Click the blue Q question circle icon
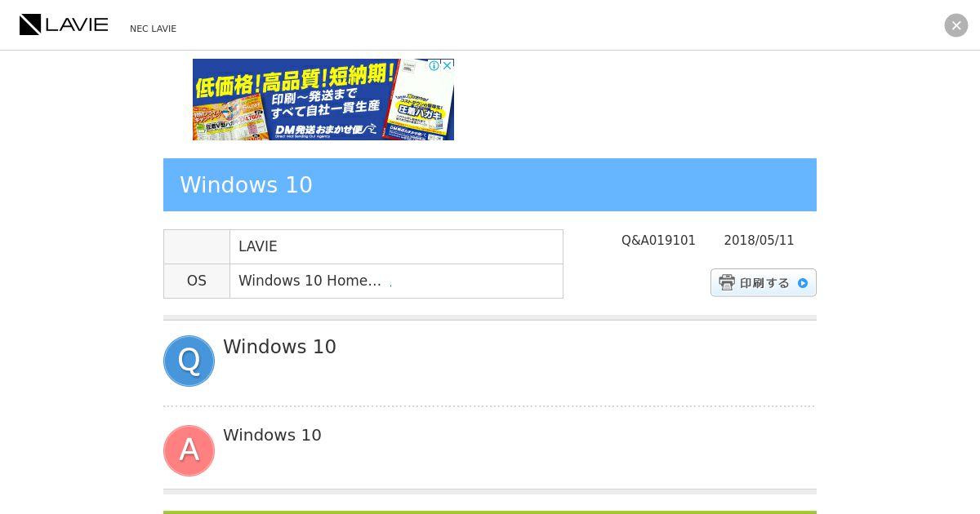 pyautogui.click(x=189, y=361)
